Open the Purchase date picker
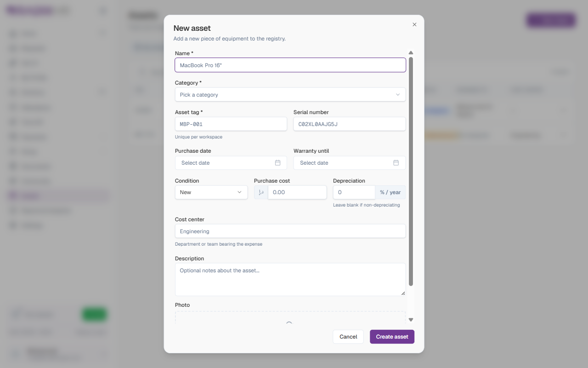The image size is (588, 368). point(231,163)
